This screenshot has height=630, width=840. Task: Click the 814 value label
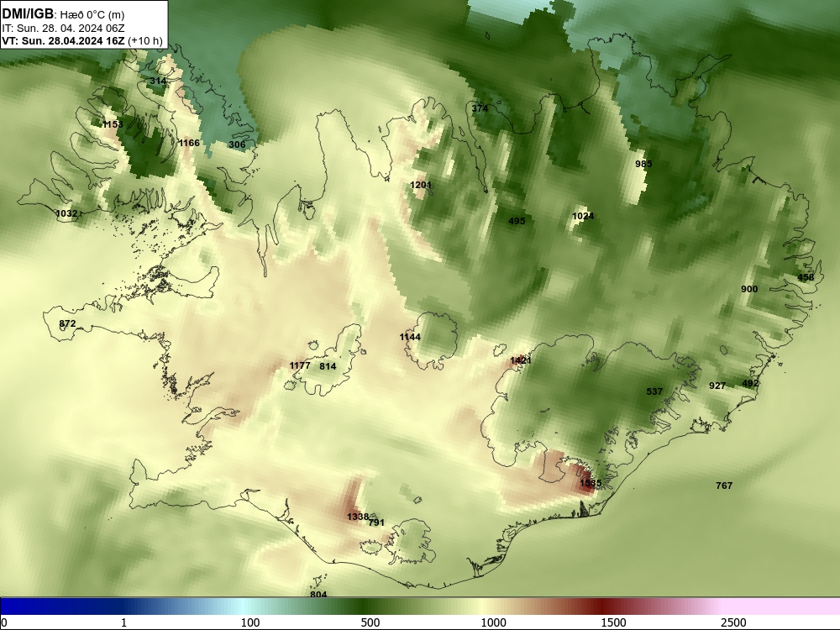tap(328, 366)
